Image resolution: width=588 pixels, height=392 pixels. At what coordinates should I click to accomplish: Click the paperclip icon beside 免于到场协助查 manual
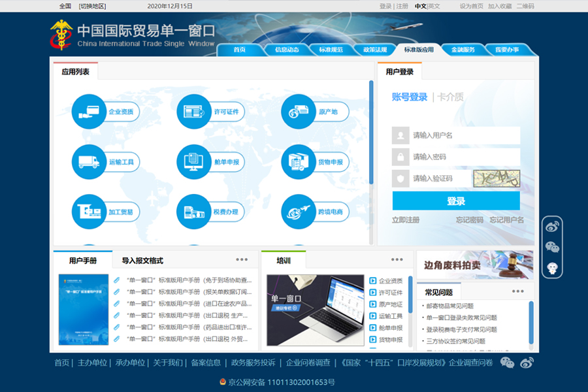coord(117,280)
